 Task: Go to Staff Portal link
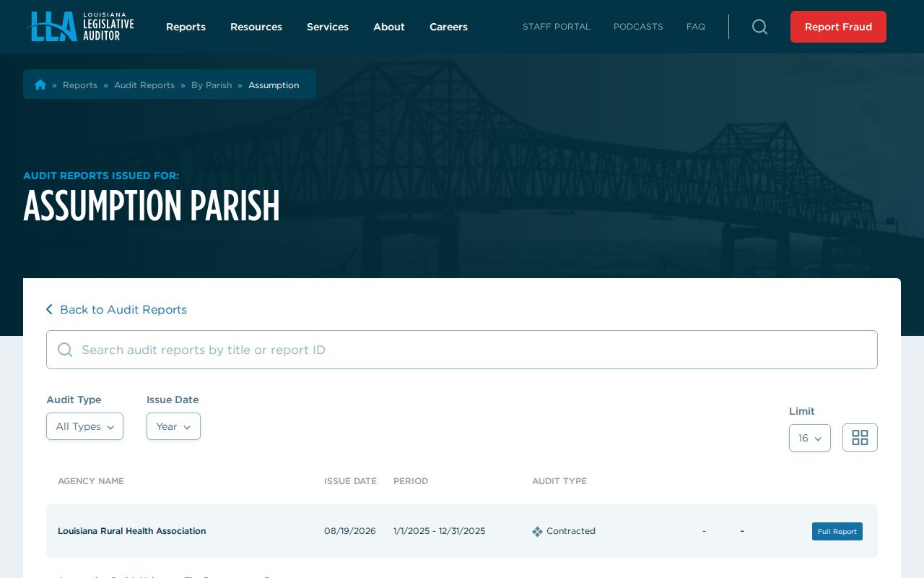(557, 27)
